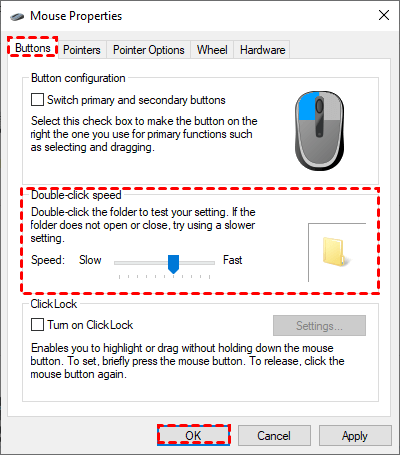400x455 pixels.
Task: Click the mouse illustration image
Action: click(319, 130)
